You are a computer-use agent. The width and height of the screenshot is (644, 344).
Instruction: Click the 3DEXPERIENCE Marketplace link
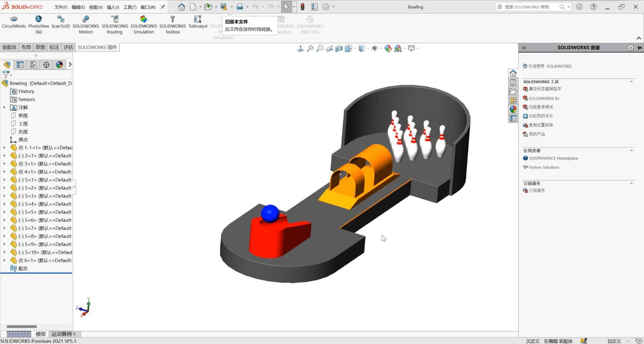(553, 158)
